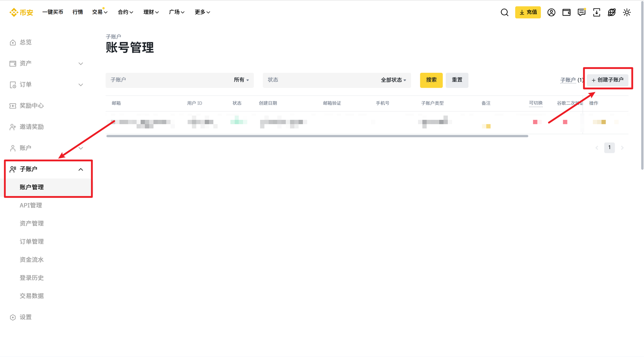Screen dimensions: 644x357
Task: Open 奖励中心 from the sidebar
Action: point(32,106)
